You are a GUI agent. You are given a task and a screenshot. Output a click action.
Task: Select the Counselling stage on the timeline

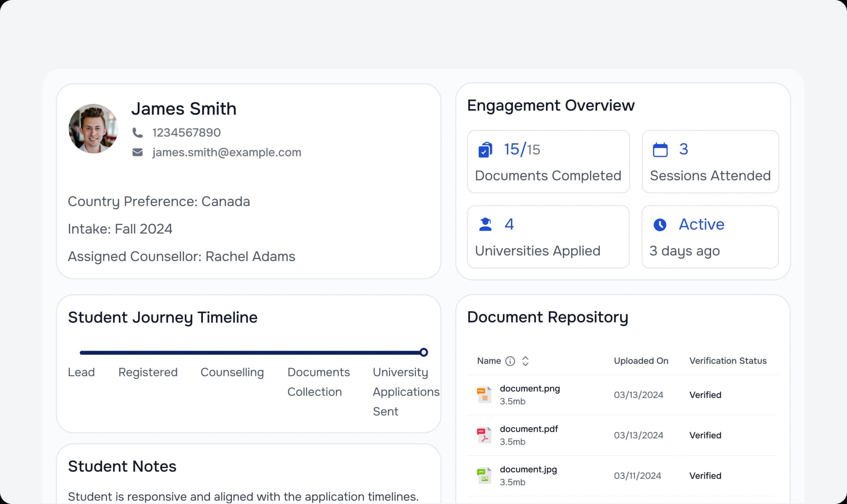[x=232, y=372]
